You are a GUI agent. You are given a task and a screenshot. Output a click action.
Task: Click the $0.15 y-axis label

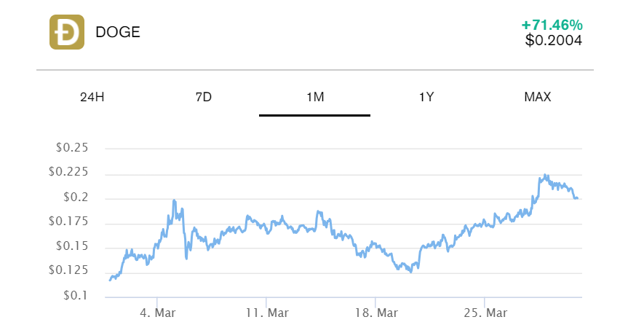tap(71, 246)
